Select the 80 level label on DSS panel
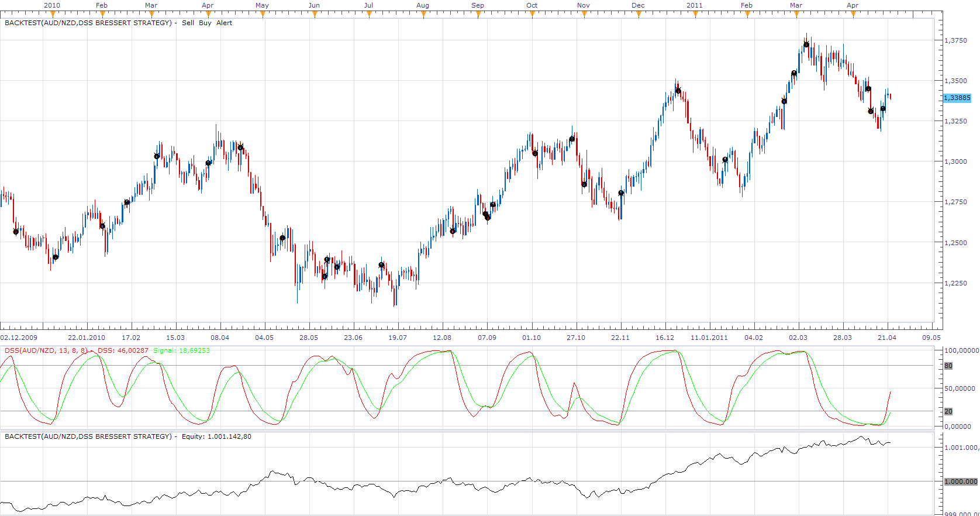Screen dimensions: 980x516 [x=948, y=366]
